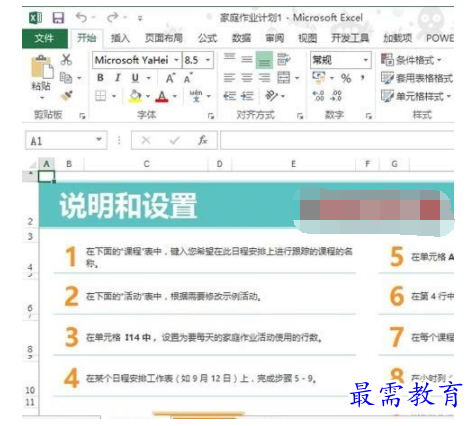Open the 文件 (File) tab
This screenshot has height=426, width=471.
click(x=44, y=38)
